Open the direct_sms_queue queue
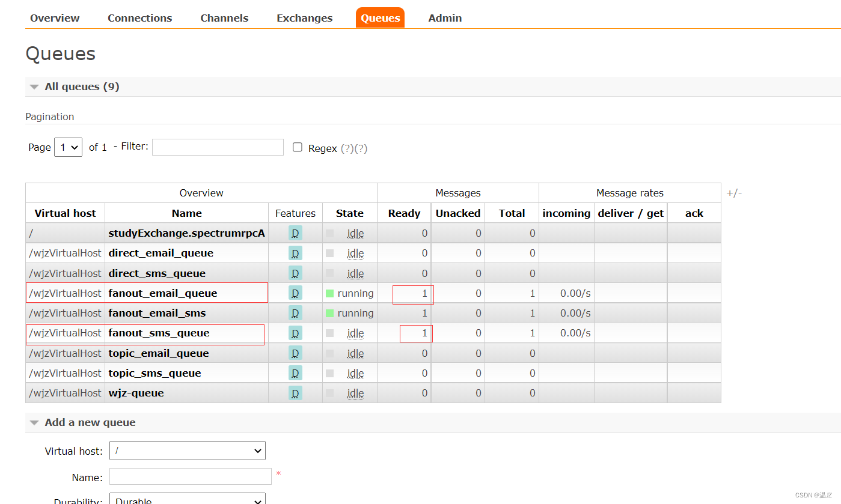Screen dimensions: 841x504 tap(157, 273)
